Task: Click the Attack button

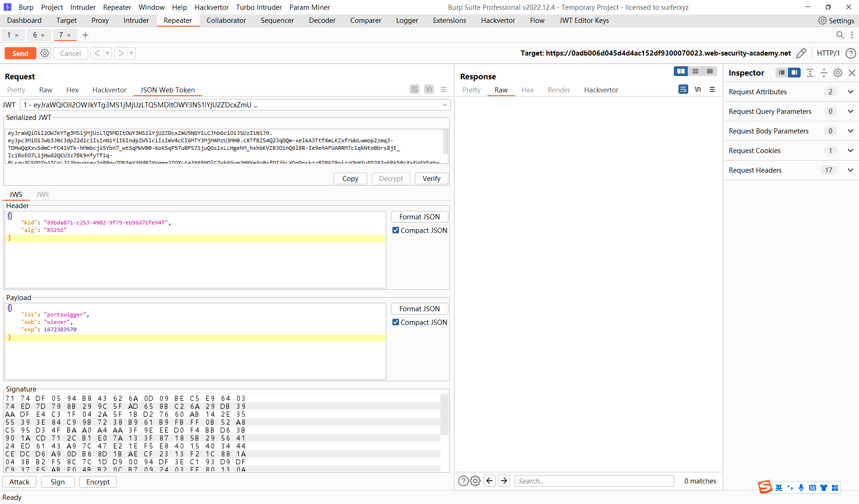Action: (19, 482)
